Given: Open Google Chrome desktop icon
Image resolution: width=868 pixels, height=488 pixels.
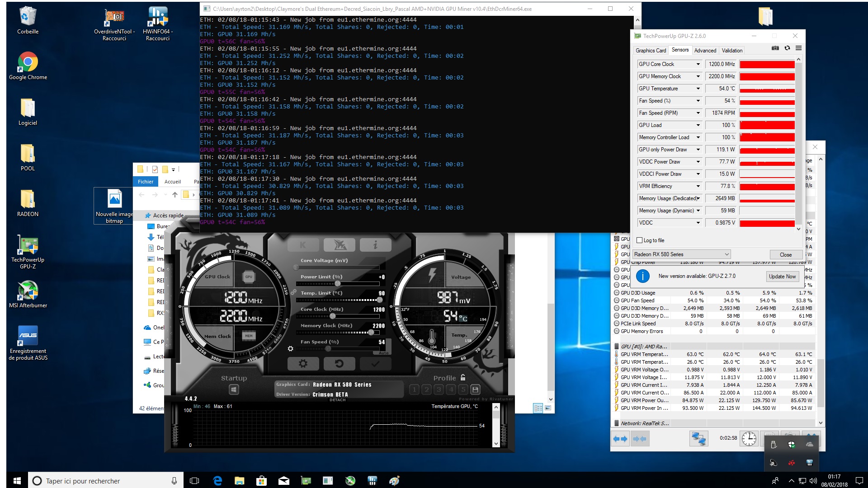Looking at the screenshot, I should (28, 66).
